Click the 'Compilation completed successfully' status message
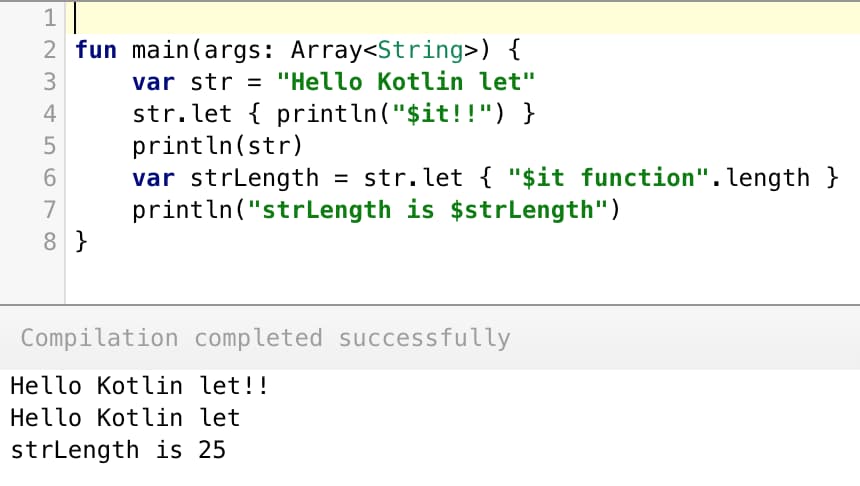 pyautogui.click(x=265, y=338)
